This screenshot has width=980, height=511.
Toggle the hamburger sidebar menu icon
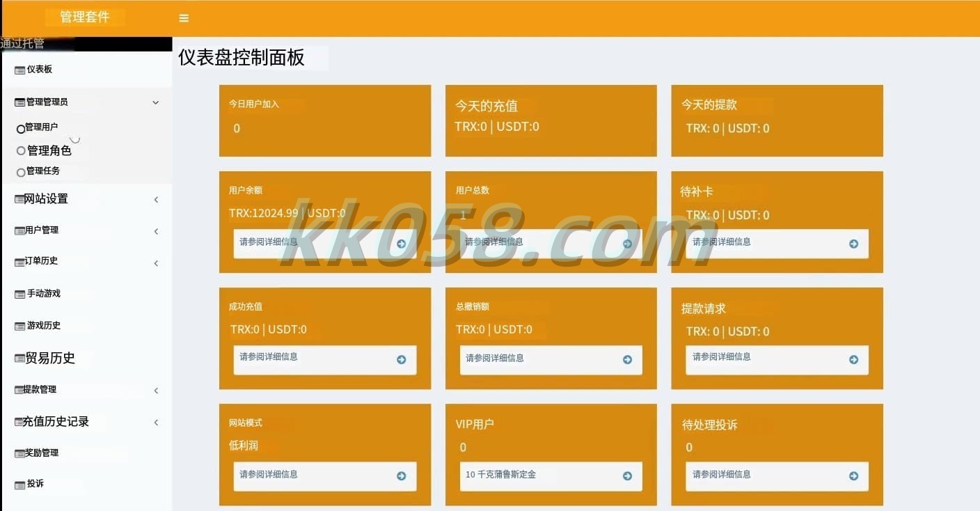(x=184, y=18)
